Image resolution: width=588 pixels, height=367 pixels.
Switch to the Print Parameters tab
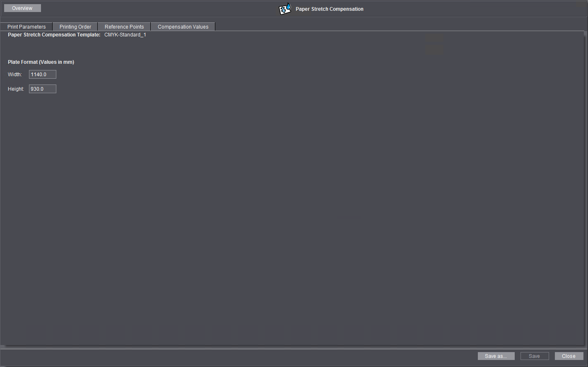pos(27,27)
